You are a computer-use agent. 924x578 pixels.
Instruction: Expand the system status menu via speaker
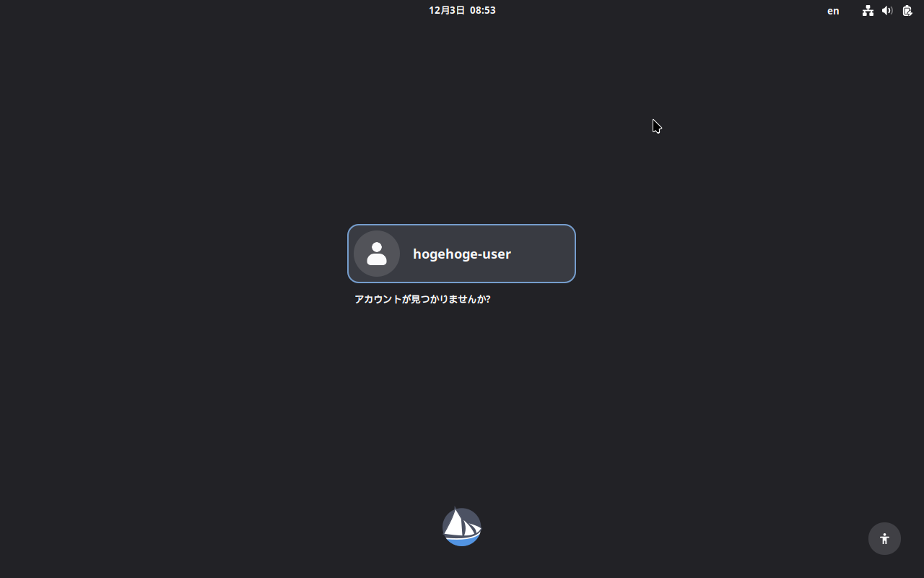click(x=887, y=11)
